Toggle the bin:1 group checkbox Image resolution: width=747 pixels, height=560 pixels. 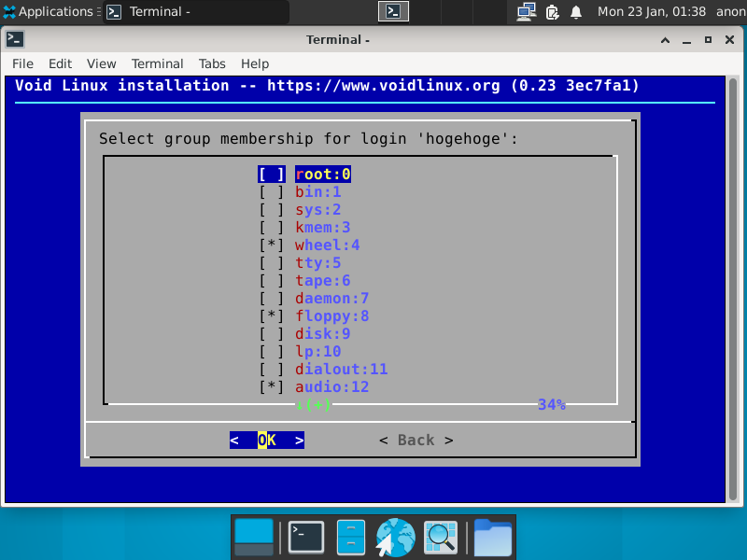point(272,192)
